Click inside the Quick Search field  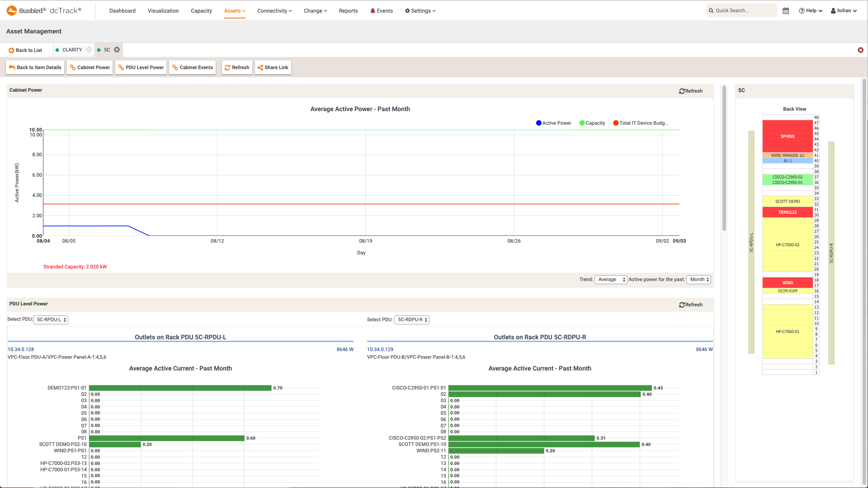click(x=741, y=10)
